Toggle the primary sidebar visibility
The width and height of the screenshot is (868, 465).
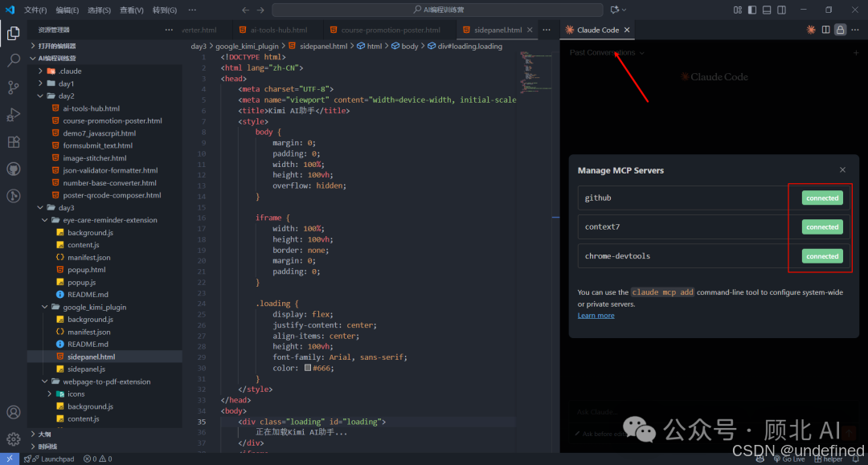[751, 10]
